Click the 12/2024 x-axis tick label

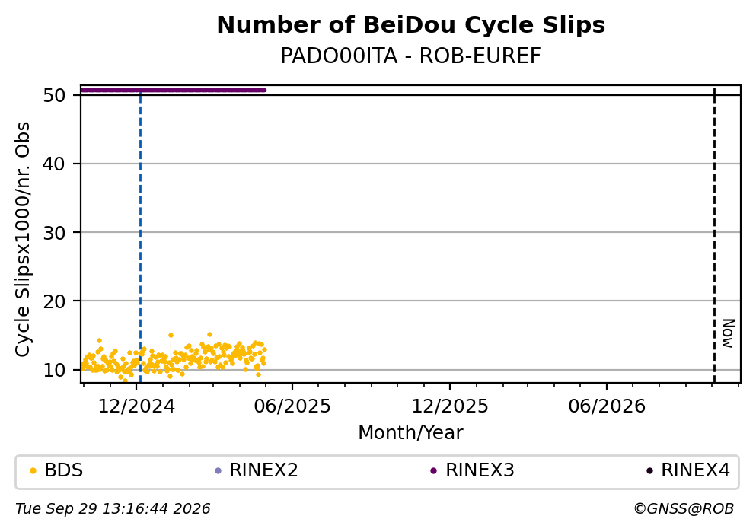pyautogui.click(x=136, y=406)
